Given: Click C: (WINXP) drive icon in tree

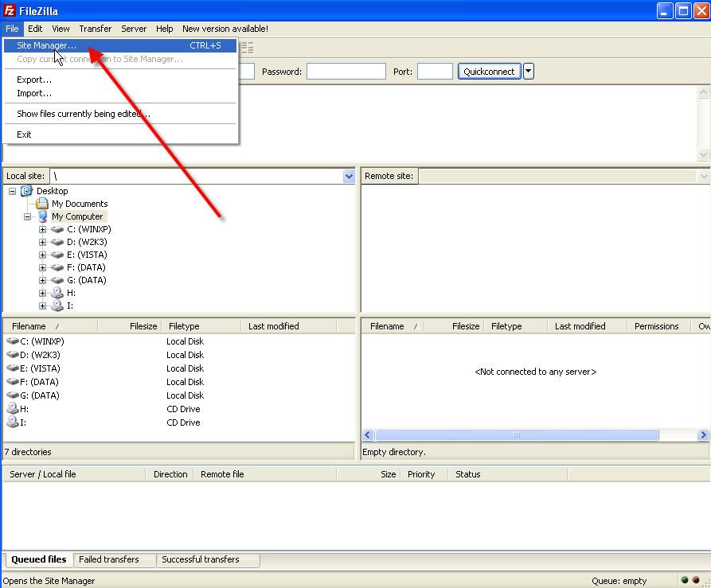Looking at the screenshot, I should click(x=57, y=229).
